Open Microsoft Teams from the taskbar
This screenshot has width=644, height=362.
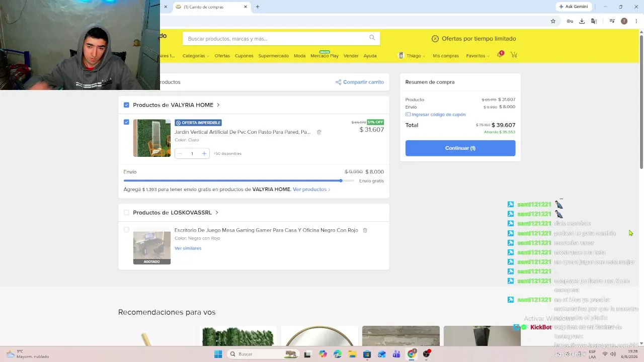click(x=396, y=354)
